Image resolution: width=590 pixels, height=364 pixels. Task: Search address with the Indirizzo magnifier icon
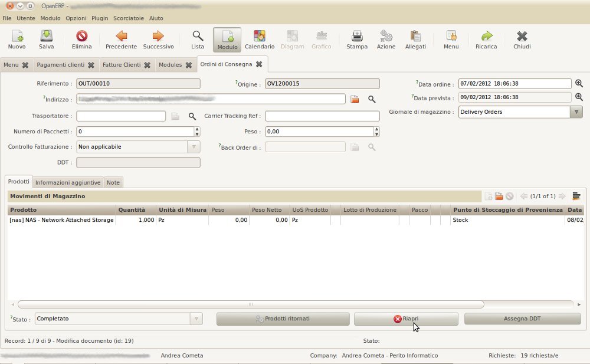click(372, 99)
